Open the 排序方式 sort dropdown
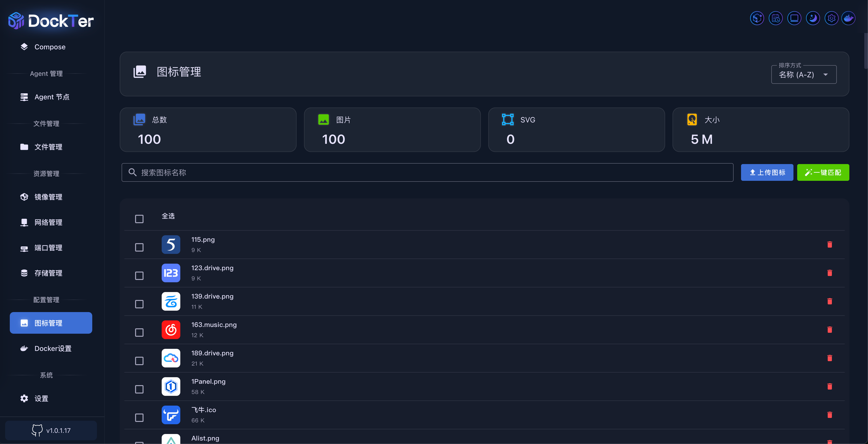The height and width of the screenshot is (444, 868). point(804,74)
